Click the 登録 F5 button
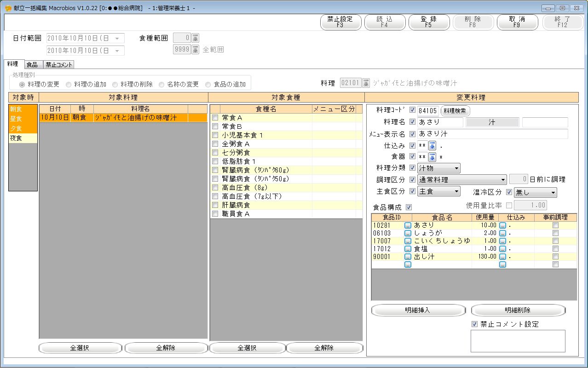 429,22
